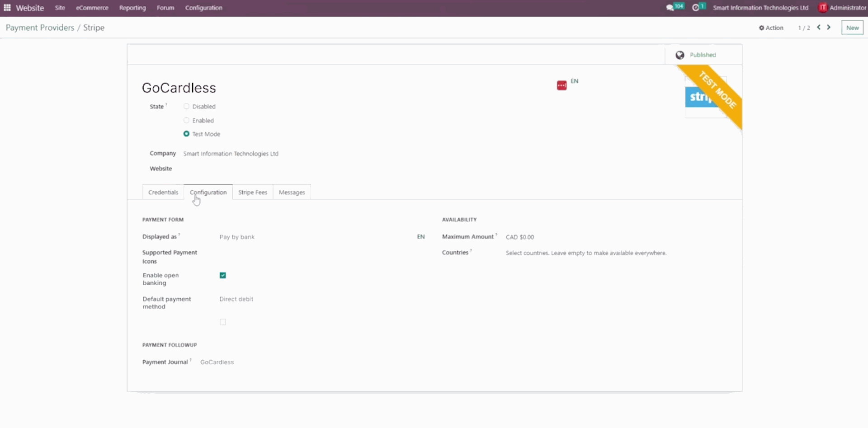
Task: Select the Enabled state radio button
Action: (186, 121)
